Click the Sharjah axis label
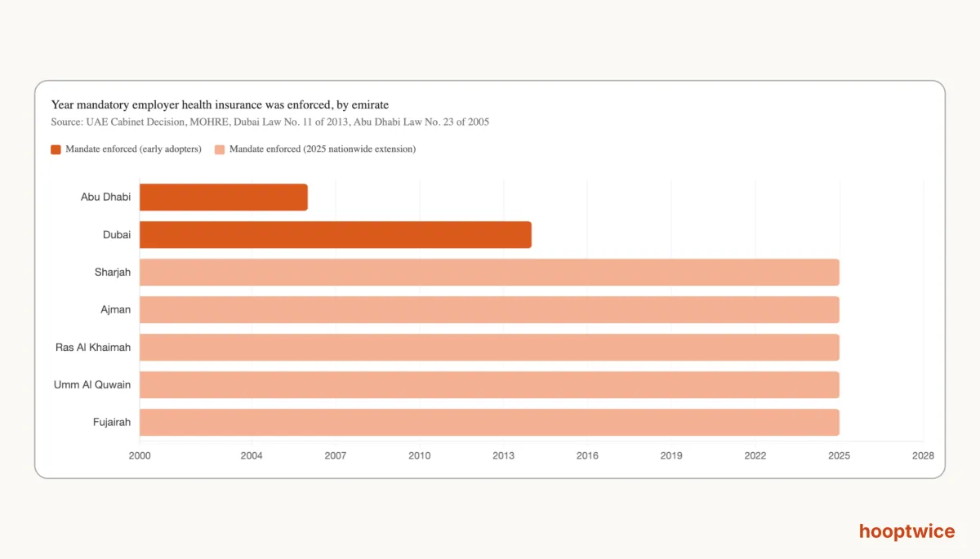The height and width of the screenshot is (559, 980). point(113,273)
